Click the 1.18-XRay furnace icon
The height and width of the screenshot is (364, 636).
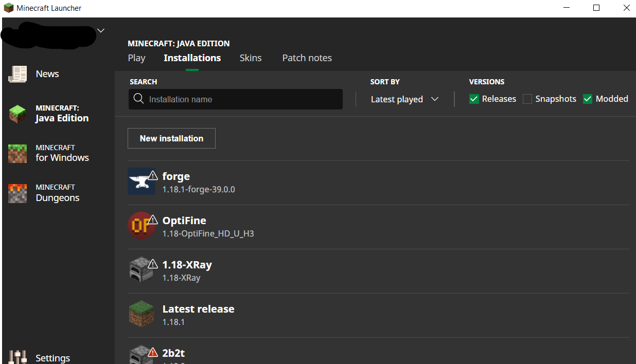141,270
